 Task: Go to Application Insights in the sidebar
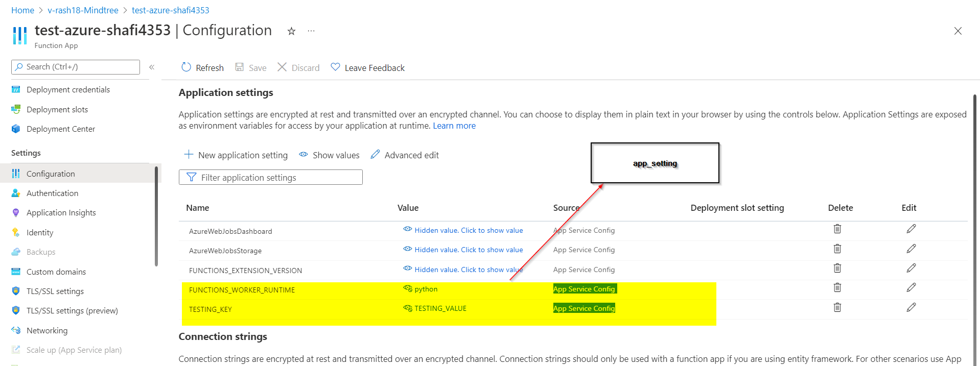pyautogui.click(x=61, y=213)
